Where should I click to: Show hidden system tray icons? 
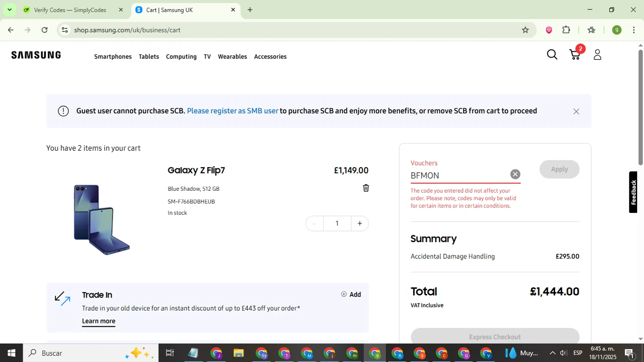point(553,353)
